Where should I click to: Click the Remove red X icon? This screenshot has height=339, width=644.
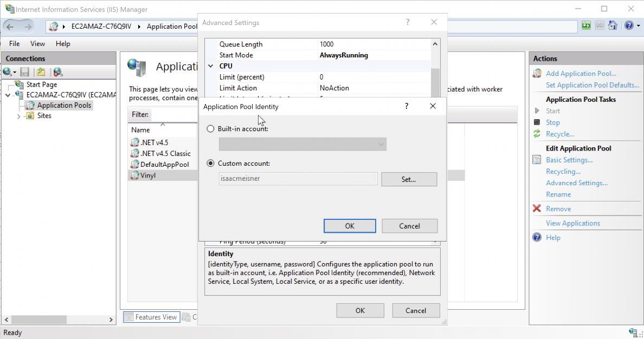[x=537, y=208]
